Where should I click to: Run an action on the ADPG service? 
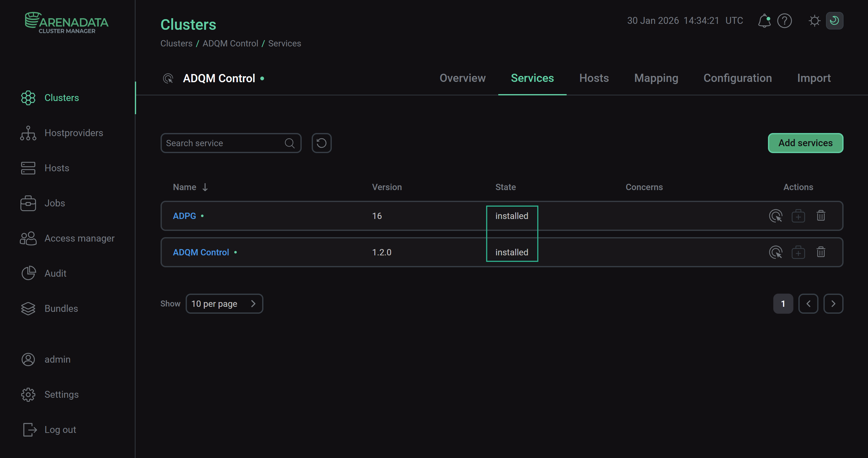[776, 216]
